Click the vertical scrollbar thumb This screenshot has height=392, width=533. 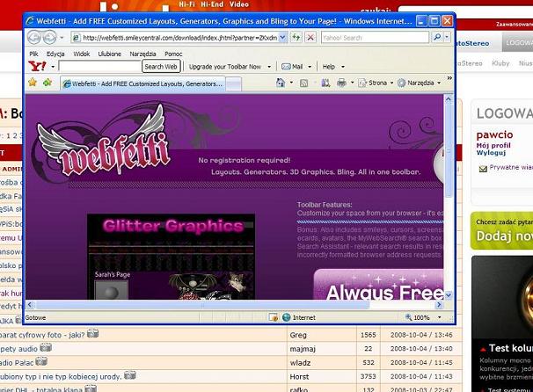coord(448,150)
